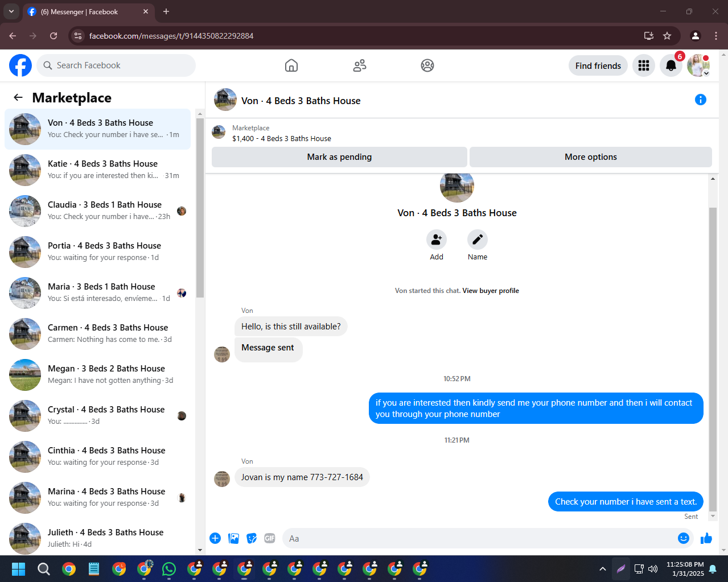Screen dimensions: 728x582
Task: Open the Megan 3 Beds 2 Baths conversation
Action: click(97, 375)
